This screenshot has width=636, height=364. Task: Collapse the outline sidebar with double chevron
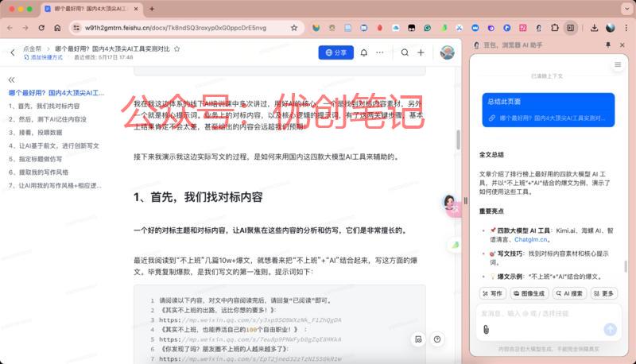[11, 79]
